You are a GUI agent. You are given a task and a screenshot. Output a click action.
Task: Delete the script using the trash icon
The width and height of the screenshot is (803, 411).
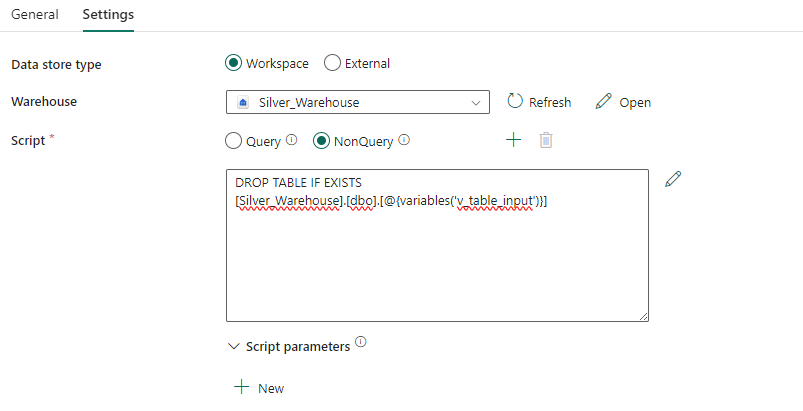point(545,140)
